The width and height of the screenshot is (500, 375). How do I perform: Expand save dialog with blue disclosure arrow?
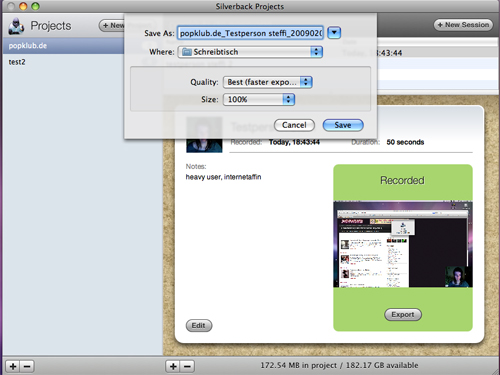tap(334, 33)
